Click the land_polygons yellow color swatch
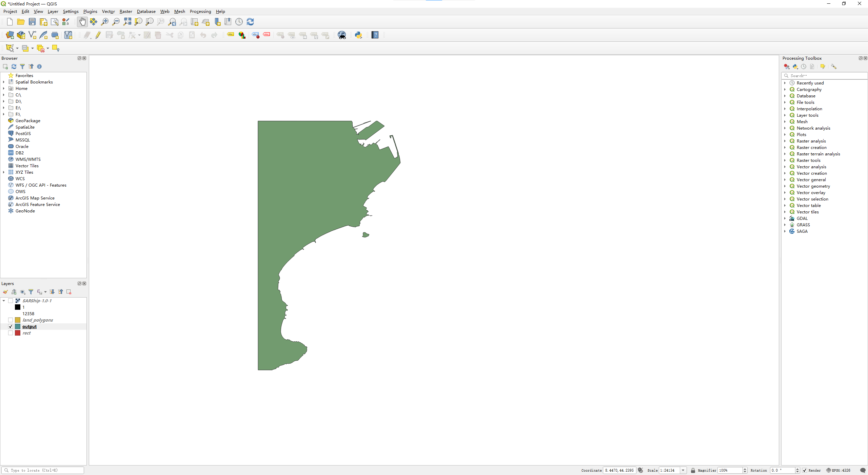Viewport: 868px width, 475px height. click(18, 320)
